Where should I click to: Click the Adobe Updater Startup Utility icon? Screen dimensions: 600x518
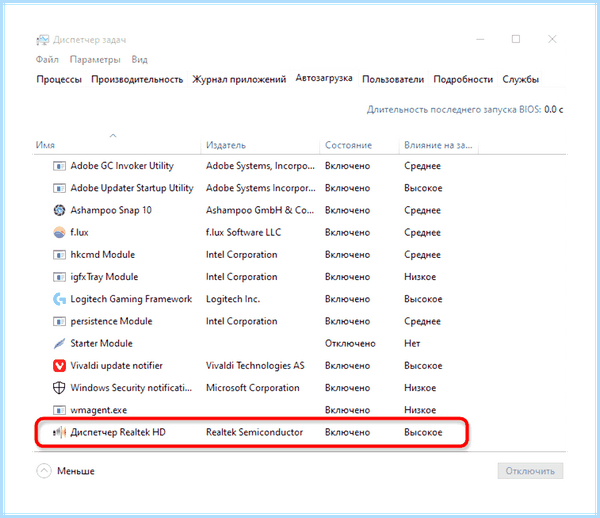click(x=59, y=188)
